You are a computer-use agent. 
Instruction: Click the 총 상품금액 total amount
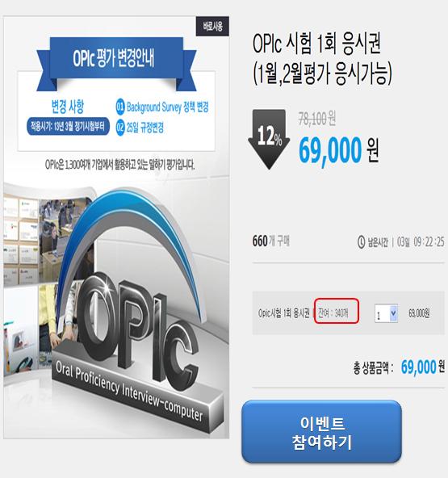point(399,367)
